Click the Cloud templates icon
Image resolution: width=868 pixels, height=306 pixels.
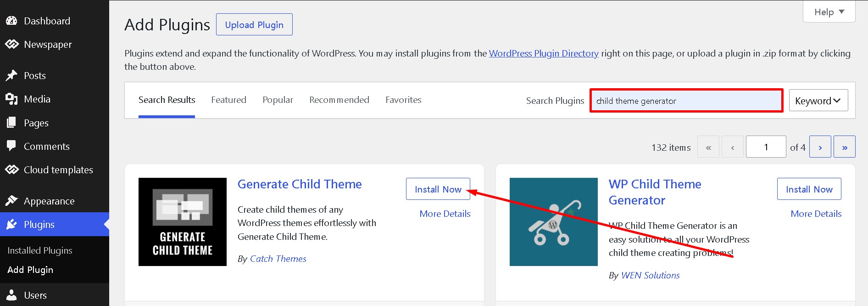[x=11, y=170]
